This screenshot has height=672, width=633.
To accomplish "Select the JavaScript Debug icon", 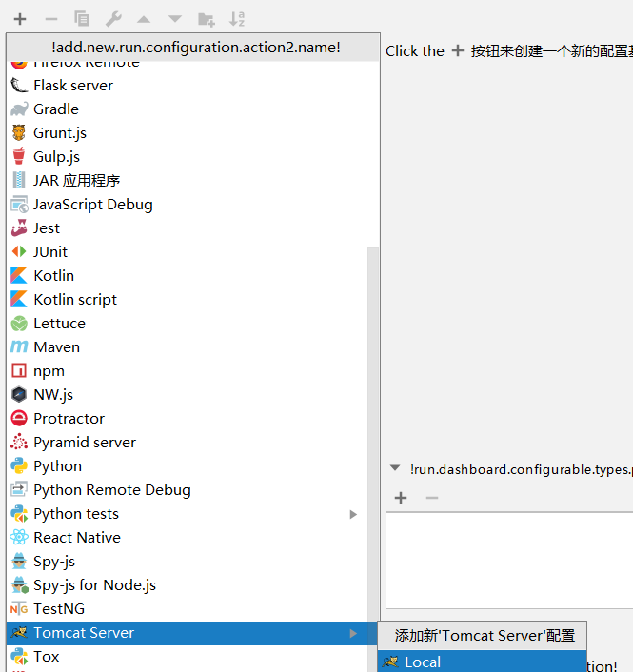I will (19, 205).
